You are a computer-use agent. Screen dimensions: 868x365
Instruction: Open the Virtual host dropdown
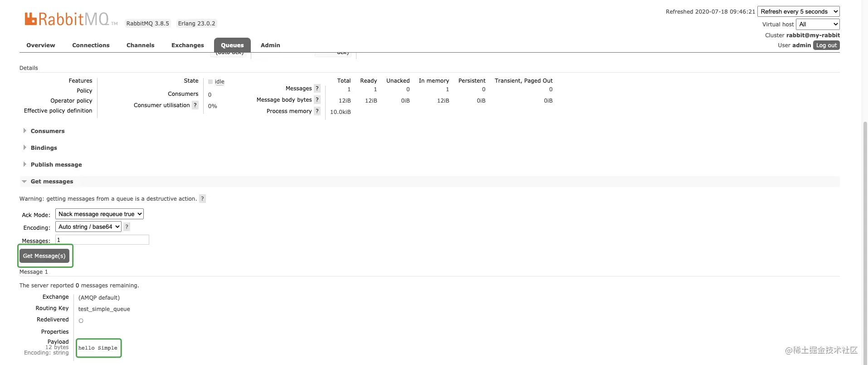click(x=818, y=24)
